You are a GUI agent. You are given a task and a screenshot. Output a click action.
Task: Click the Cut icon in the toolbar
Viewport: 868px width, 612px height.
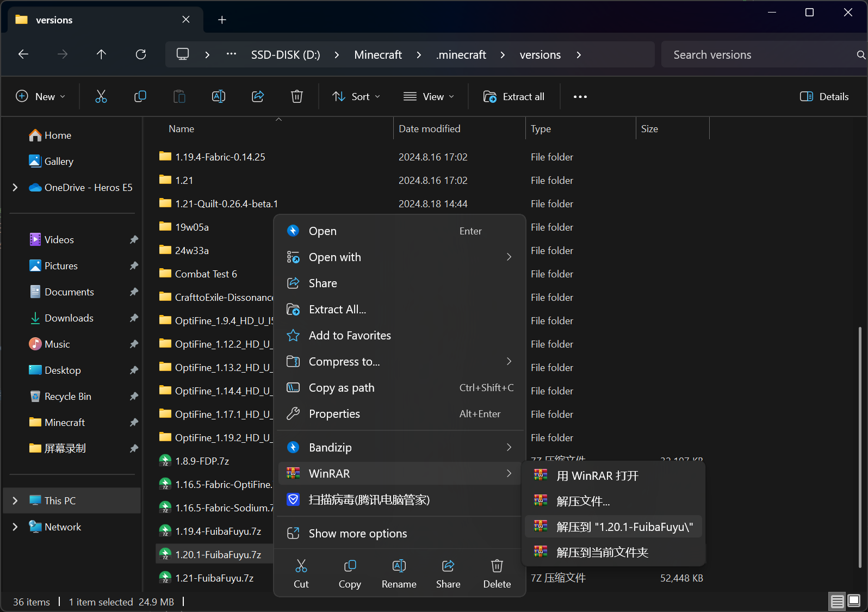pyautogui.click(x=101, y=96)
